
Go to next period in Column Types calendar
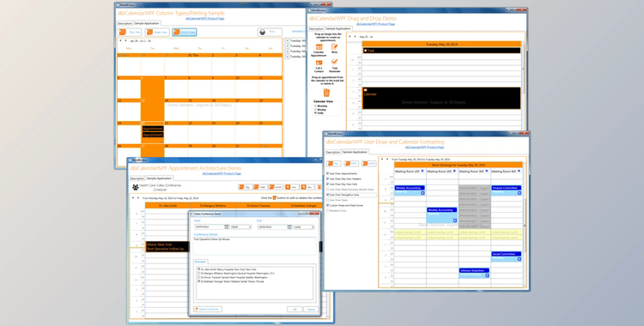(x=125, y=40)
